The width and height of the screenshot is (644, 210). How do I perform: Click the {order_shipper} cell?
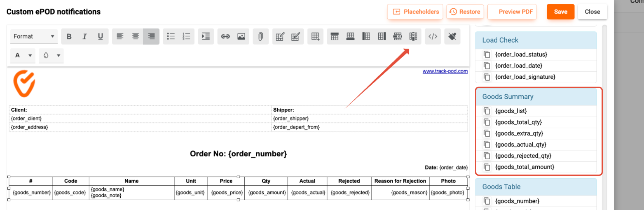tap(369, 118)
